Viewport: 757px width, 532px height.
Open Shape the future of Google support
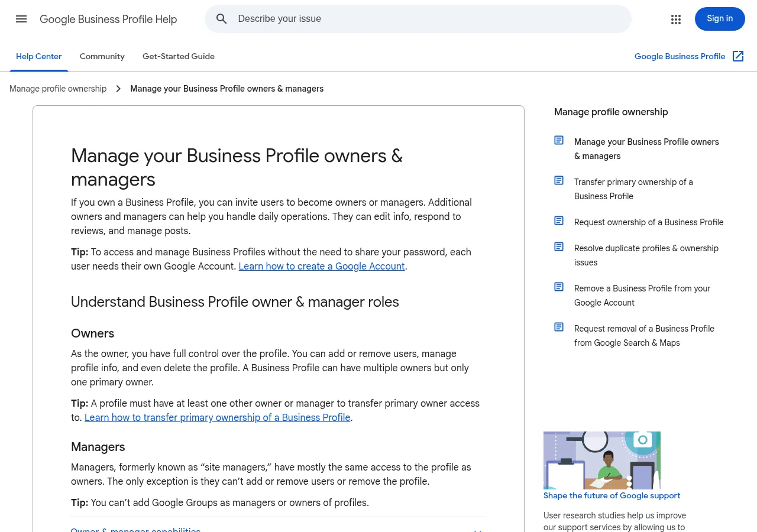pos(612,495)
